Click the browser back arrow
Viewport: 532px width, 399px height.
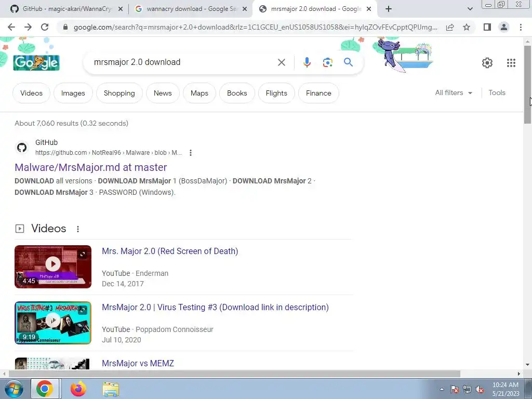(11, 27)
